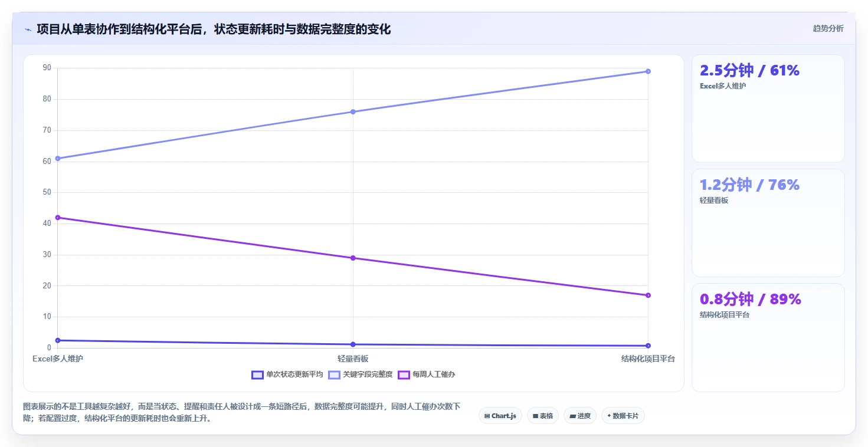Click the 每周人工催办 data point at 轻量看板
The height and width of the screenshot is (447, 868).
pos(353,258)
